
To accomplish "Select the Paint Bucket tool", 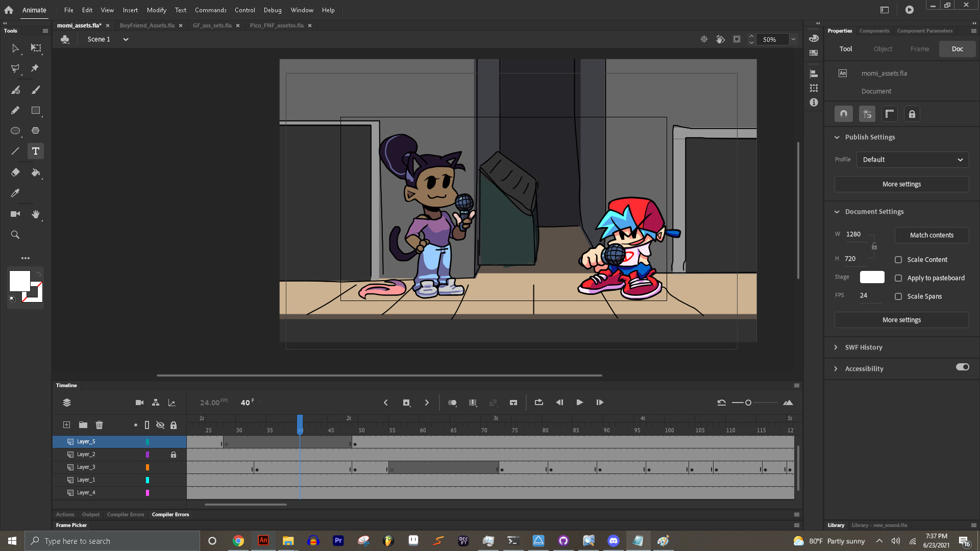I will click(35, 172).
